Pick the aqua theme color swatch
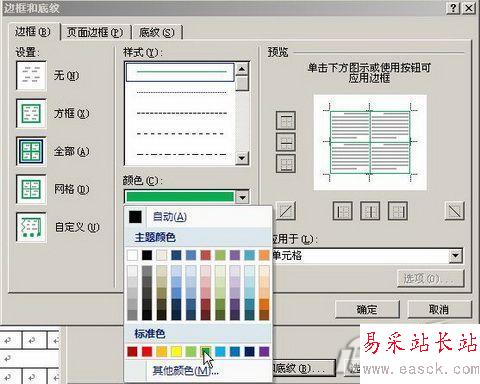Viewport: 480px width, 384px height. (249, 255)
